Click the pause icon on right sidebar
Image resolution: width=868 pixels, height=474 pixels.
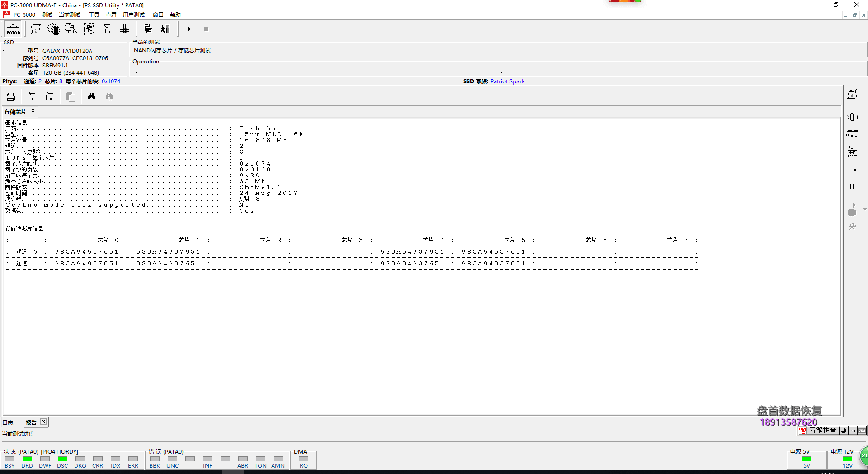tap(852, 186)
